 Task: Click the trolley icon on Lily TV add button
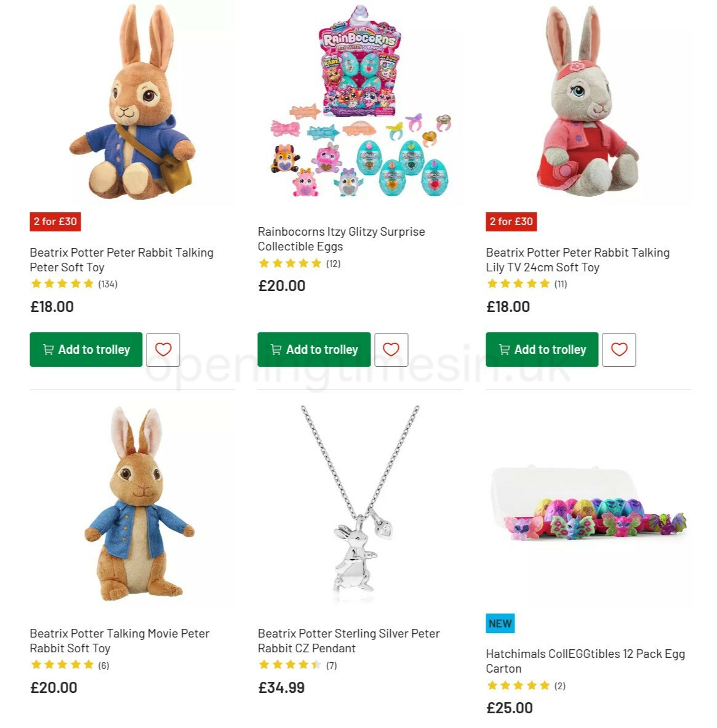point(505,349)
